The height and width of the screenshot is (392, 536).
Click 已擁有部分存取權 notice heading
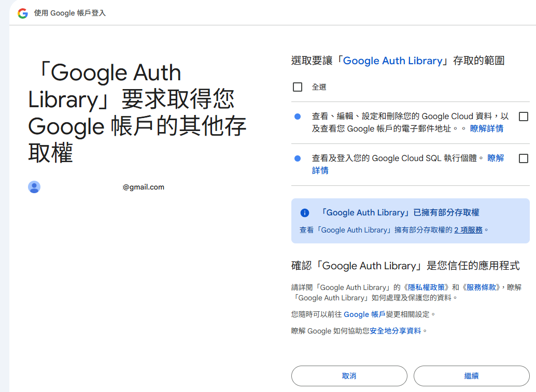[x=399, y=213]
